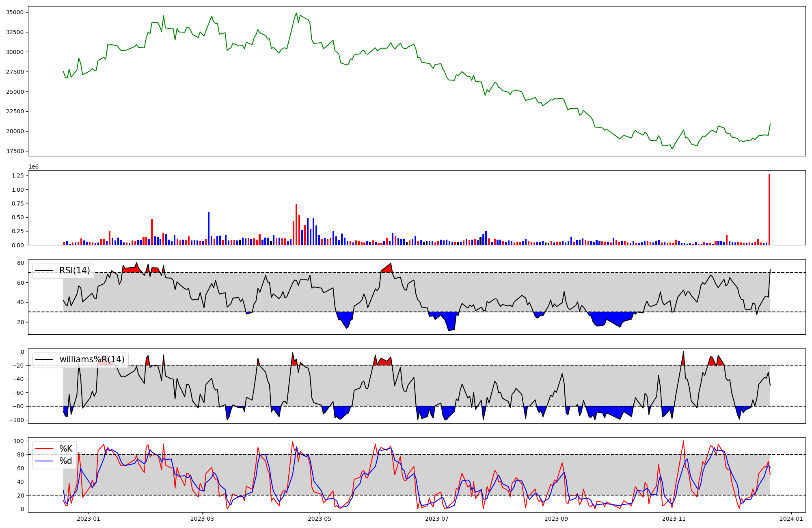Click the tallest red volume bar in mid-April

point(296,224)
